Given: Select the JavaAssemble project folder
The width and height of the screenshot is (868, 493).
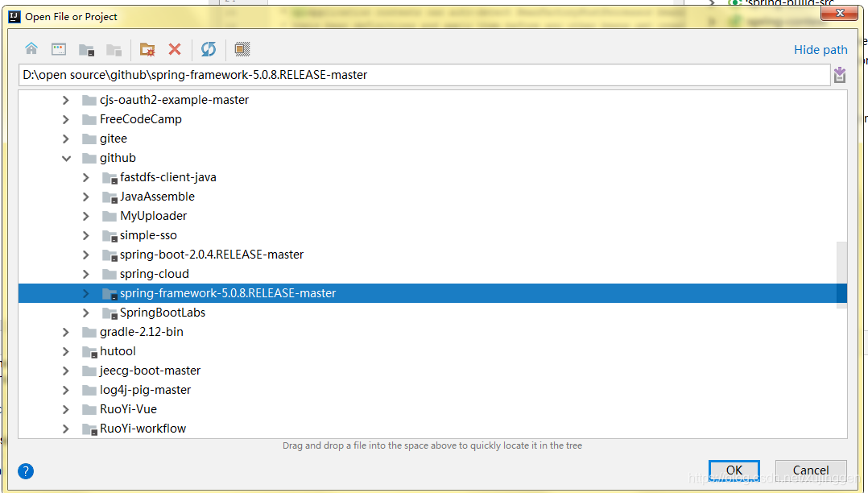Looking at the screenshot, I should (x=157, y=197).
